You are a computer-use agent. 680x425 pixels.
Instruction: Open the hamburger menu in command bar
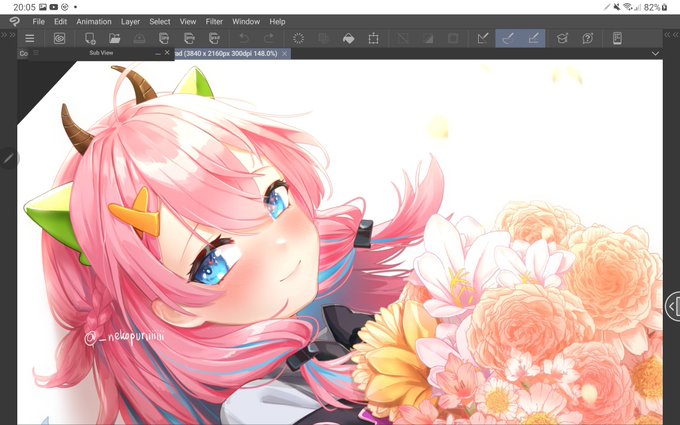click(x=29, y=39)
